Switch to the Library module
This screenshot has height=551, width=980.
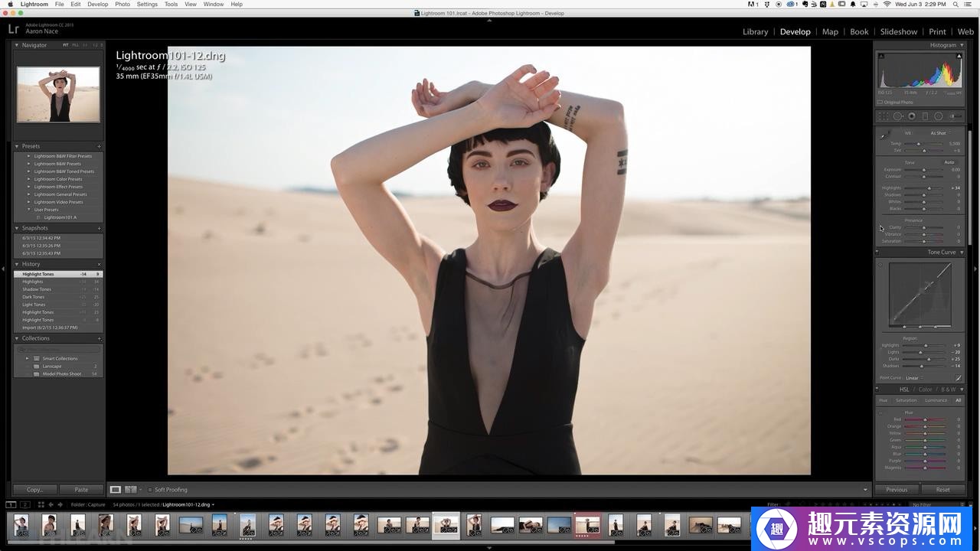(755, 31)
